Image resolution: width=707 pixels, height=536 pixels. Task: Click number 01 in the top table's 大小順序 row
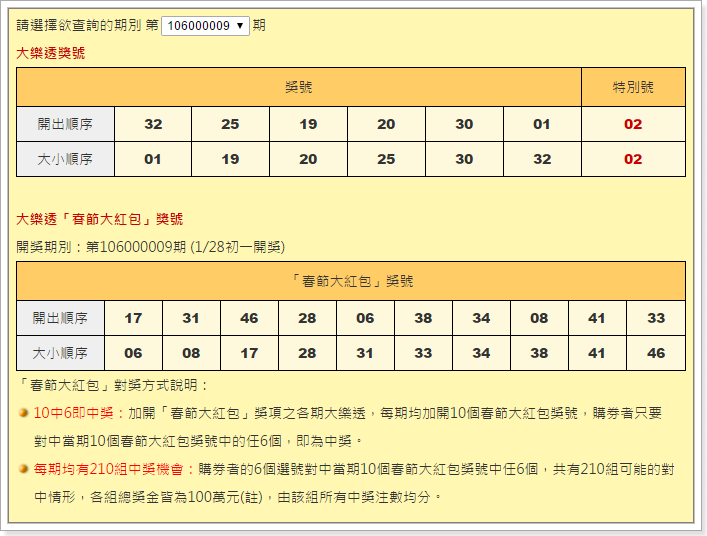pyautogui.click(x=153, y=159)
